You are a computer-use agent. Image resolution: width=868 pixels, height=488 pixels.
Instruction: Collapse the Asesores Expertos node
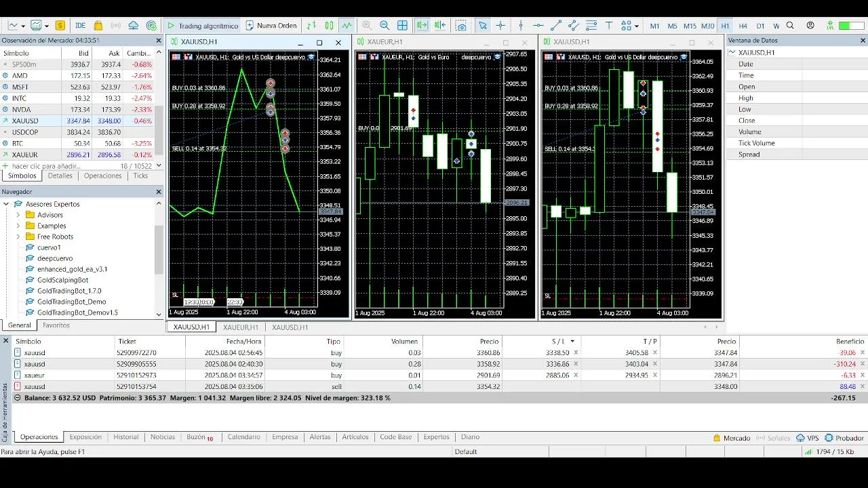point(7,204)
